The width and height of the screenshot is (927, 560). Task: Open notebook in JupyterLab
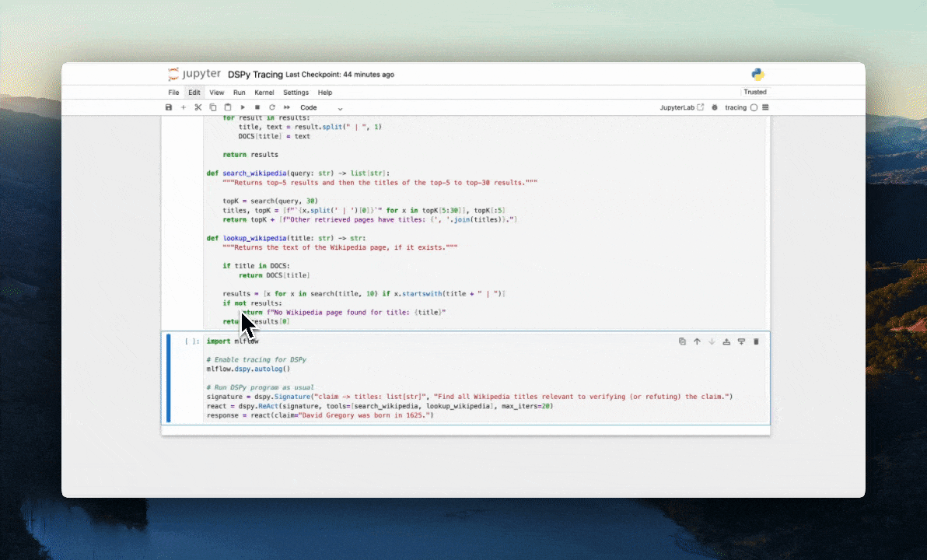[681, 107]
